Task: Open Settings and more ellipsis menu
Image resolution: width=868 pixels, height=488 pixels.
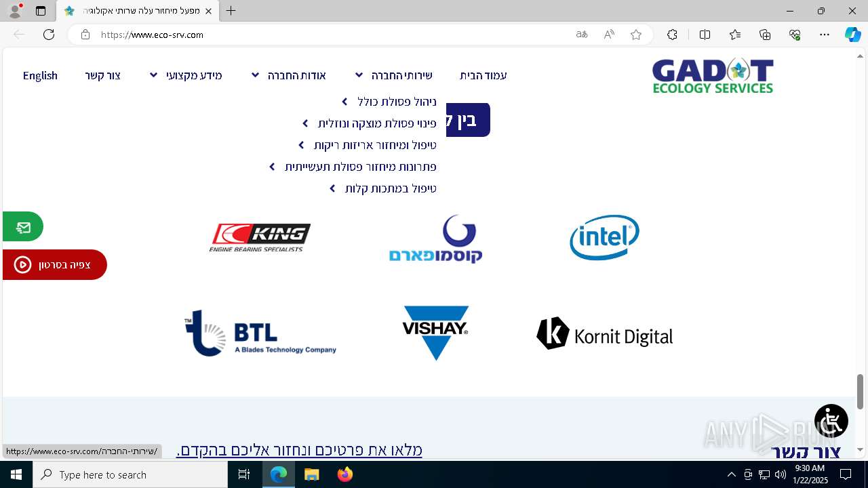Action: [x=825, y=35]
